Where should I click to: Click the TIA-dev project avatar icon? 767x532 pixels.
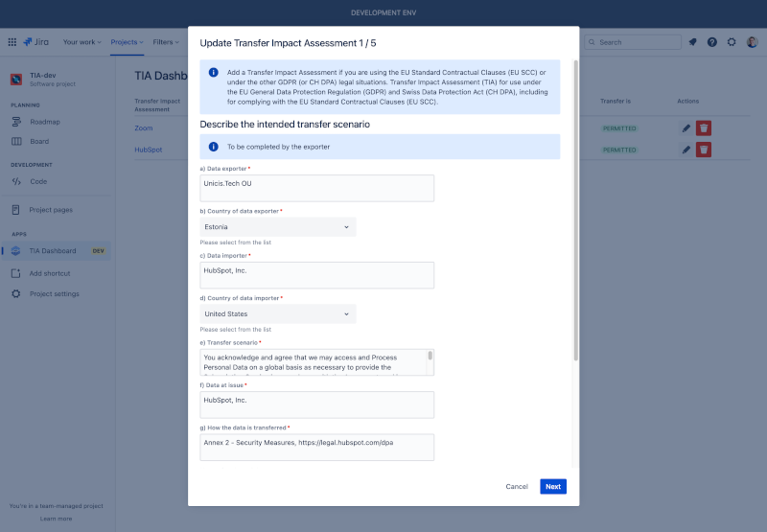16,80
